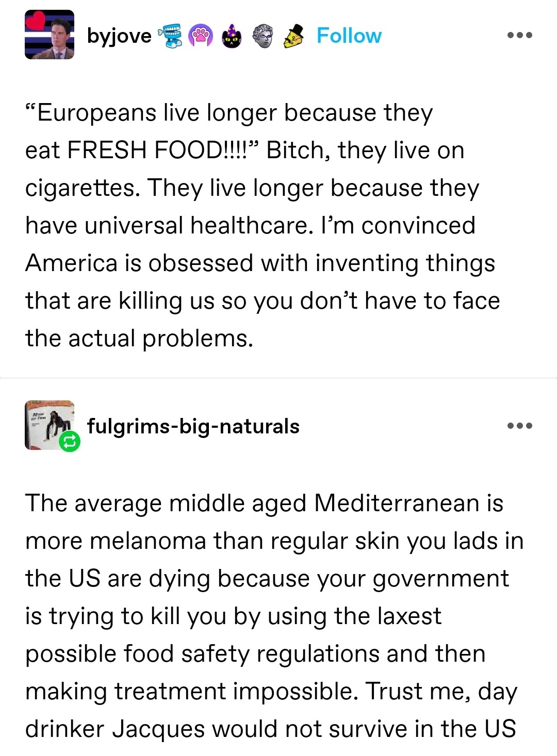Click the line "have universal healthcare"
This screenshot has height=756, width=557.
tap(169, 226)
